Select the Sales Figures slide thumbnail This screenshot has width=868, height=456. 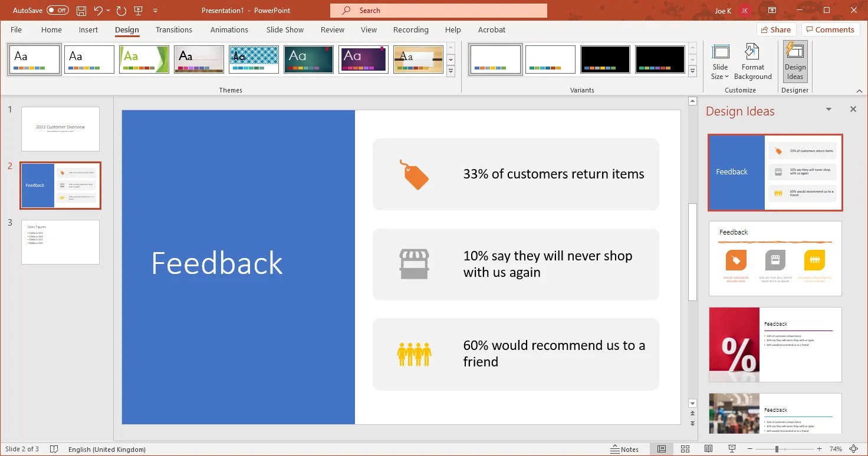[x=60, y=242]
